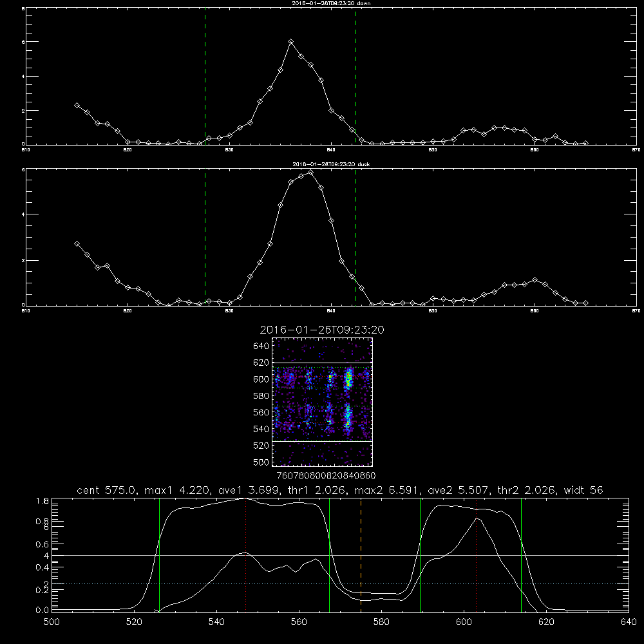
Task: Click the left green dashed line in the dusk plot
Action: coord(205,237)
